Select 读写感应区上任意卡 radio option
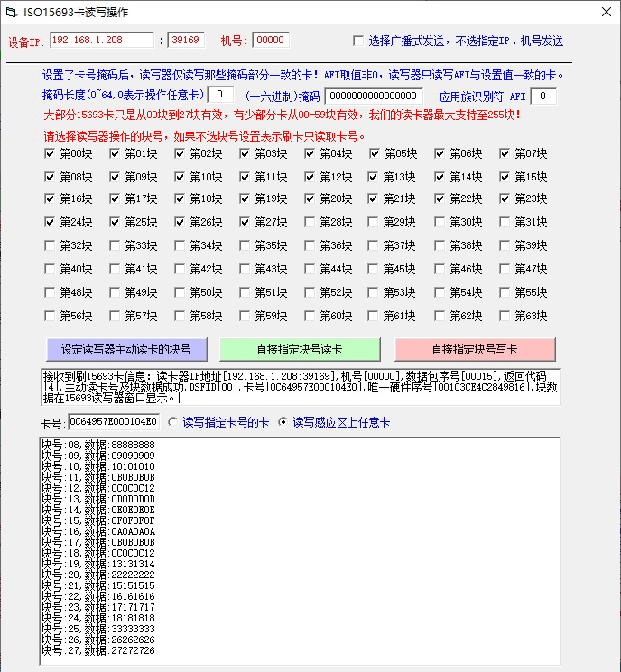The image size is (621, 672). [x=284, y=421]
